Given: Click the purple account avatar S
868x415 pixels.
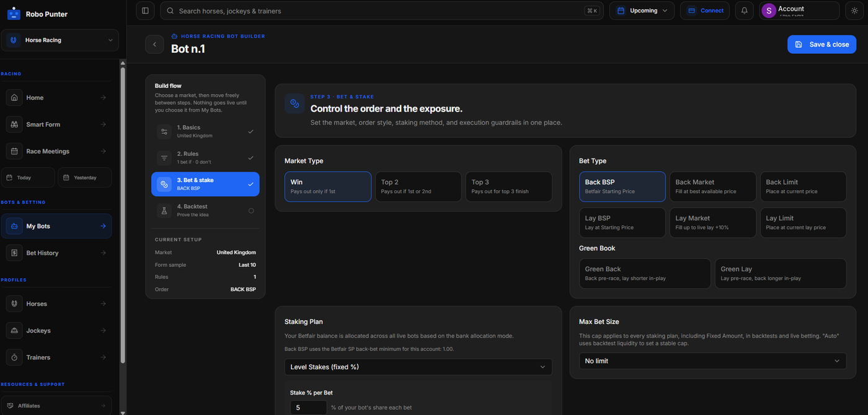Looking at the screenshot, I should click(x=769, y=11).
